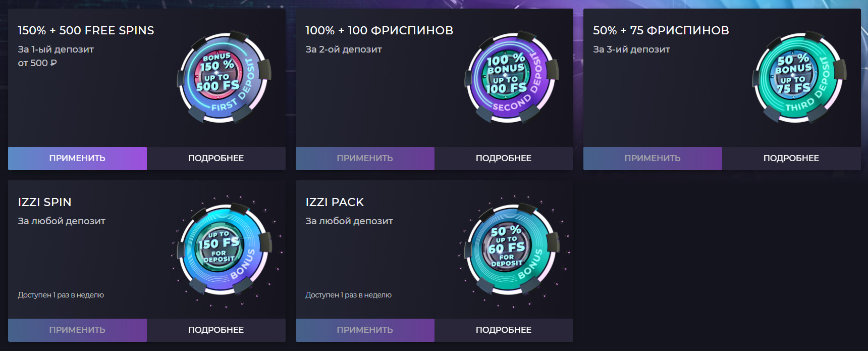This screenshot has width=868, height=351.
Task: Apply the 50% + 75 фриспинов bonus
Action: [653, 158]
